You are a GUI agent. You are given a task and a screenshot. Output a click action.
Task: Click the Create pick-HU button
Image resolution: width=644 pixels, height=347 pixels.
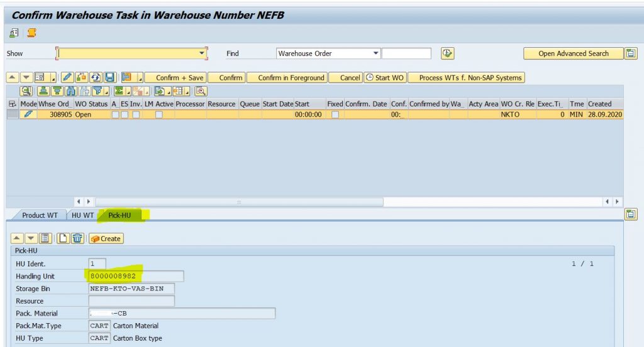tap(106, 239)
